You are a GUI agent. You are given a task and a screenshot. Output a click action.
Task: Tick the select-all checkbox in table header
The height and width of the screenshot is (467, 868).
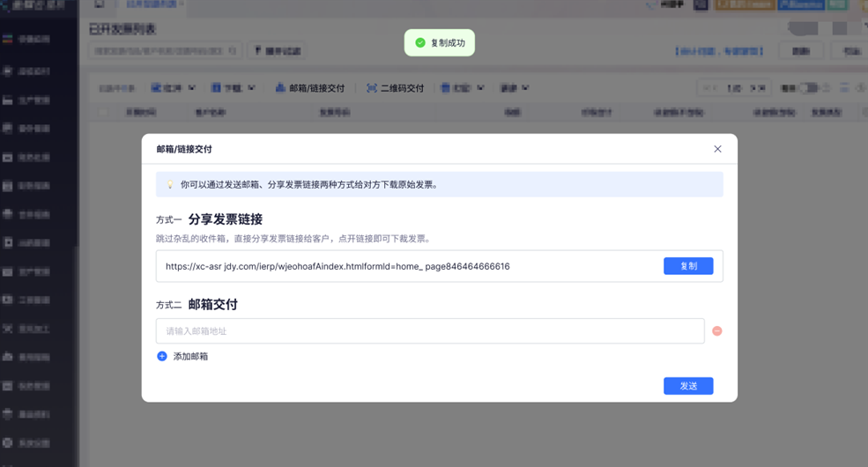[103, 112]
